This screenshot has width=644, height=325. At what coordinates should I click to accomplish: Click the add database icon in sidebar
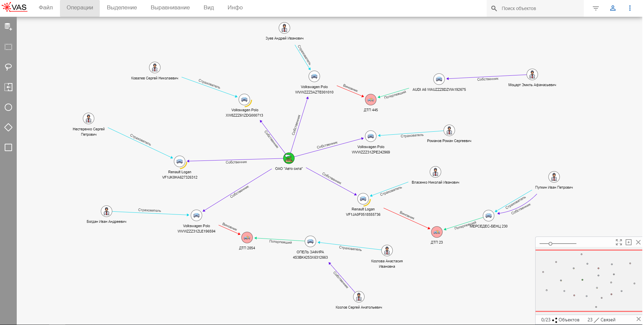click(x=8, y=27)
